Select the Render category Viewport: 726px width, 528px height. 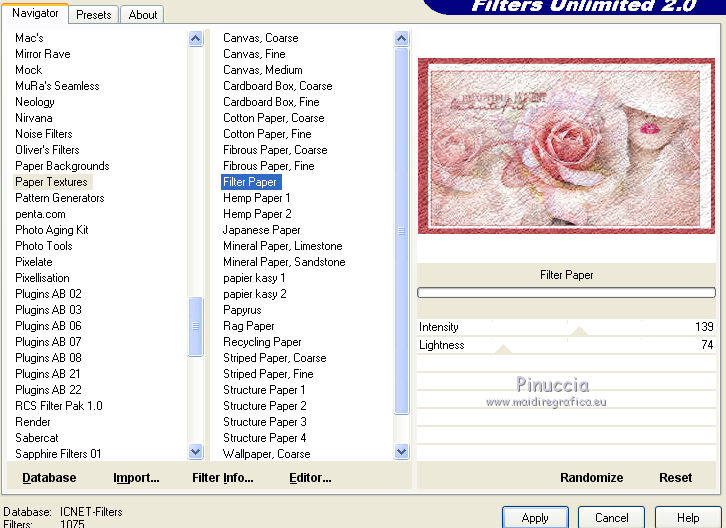point(32,422)
